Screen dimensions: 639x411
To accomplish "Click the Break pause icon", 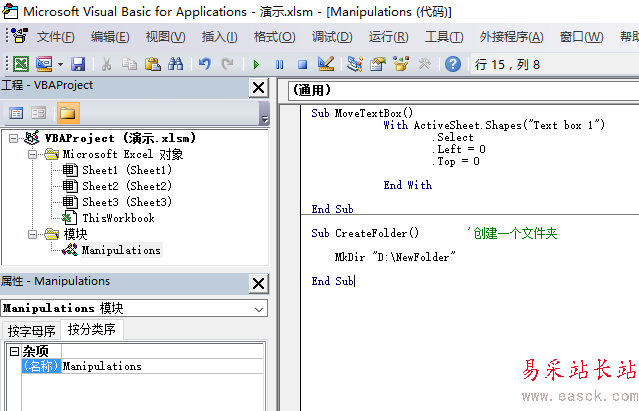I will (x=280, y=64).
